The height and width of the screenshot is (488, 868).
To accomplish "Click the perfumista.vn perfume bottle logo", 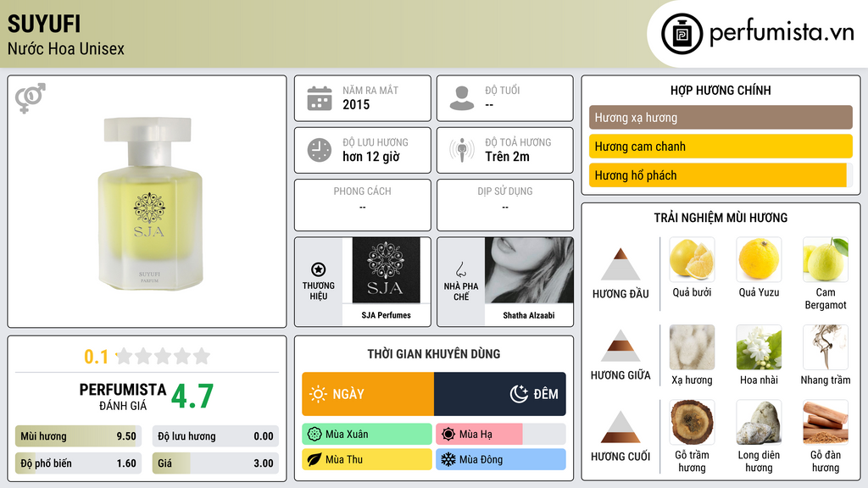I will point(682,34).
